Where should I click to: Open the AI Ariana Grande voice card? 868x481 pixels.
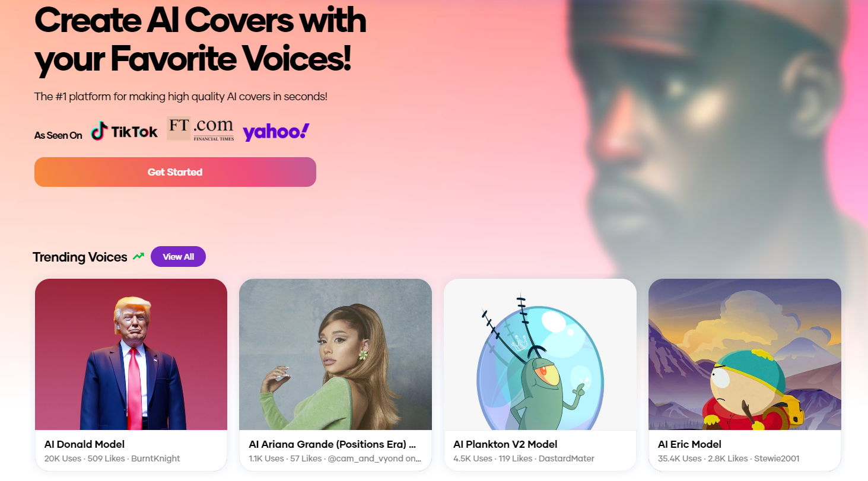pos(335,374)
